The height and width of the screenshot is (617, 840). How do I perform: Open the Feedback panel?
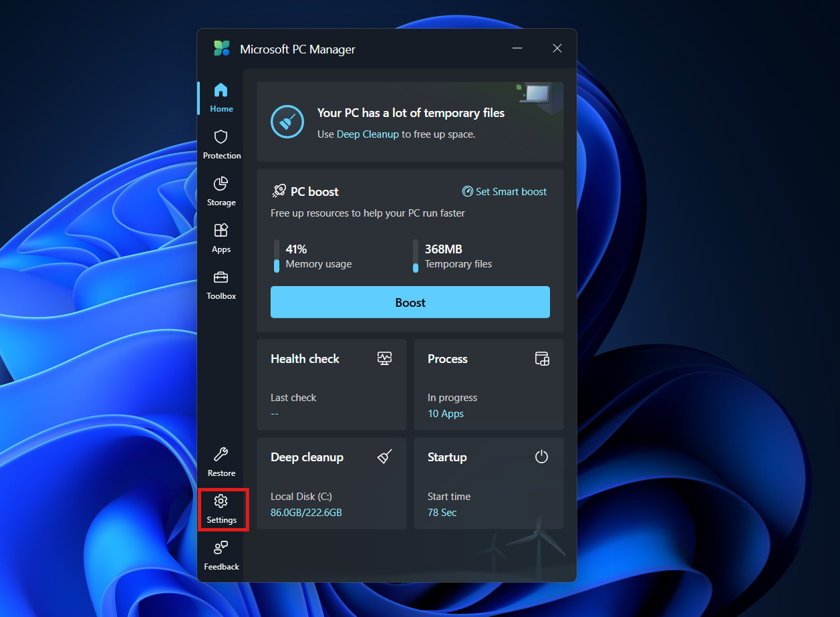click(x=221, y=547)
